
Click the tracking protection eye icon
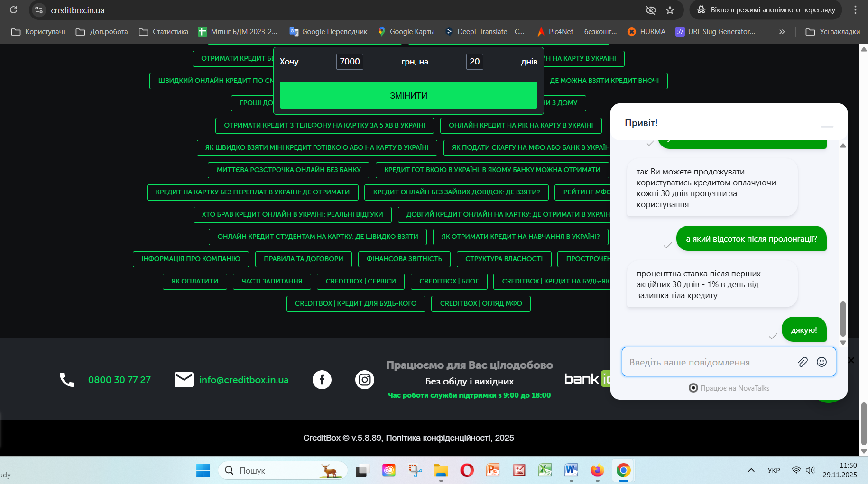(651, 10)
